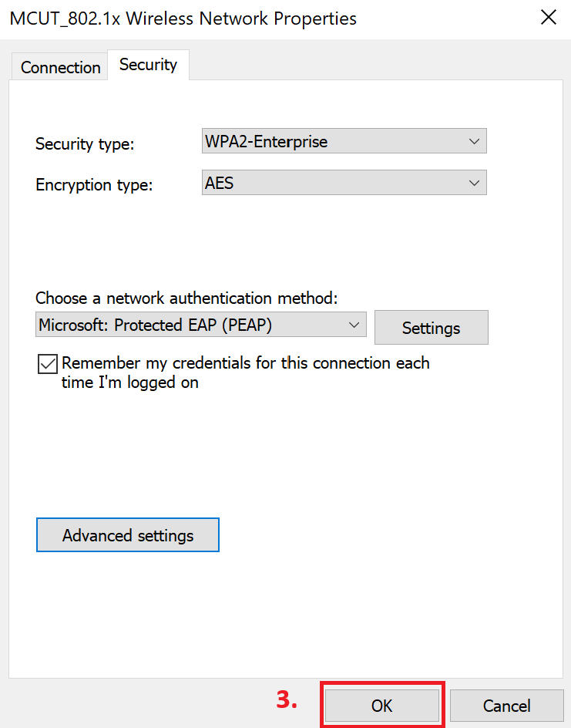Select the Security tab
The image size is (571, 728).
point(148,65)
